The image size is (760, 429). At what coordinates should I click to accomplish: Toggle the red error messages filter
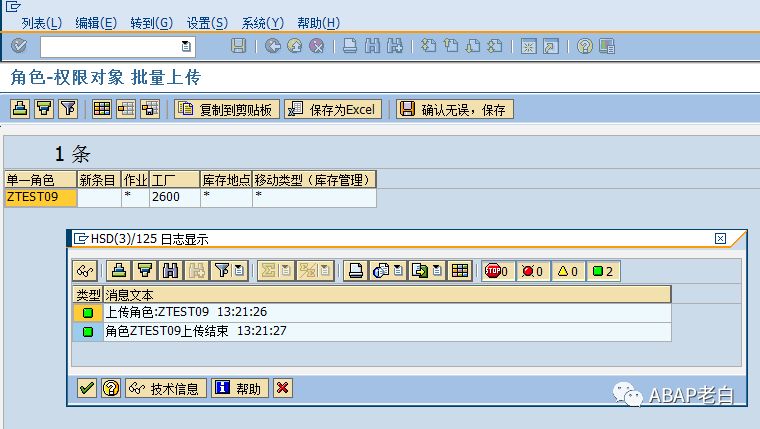533,271
